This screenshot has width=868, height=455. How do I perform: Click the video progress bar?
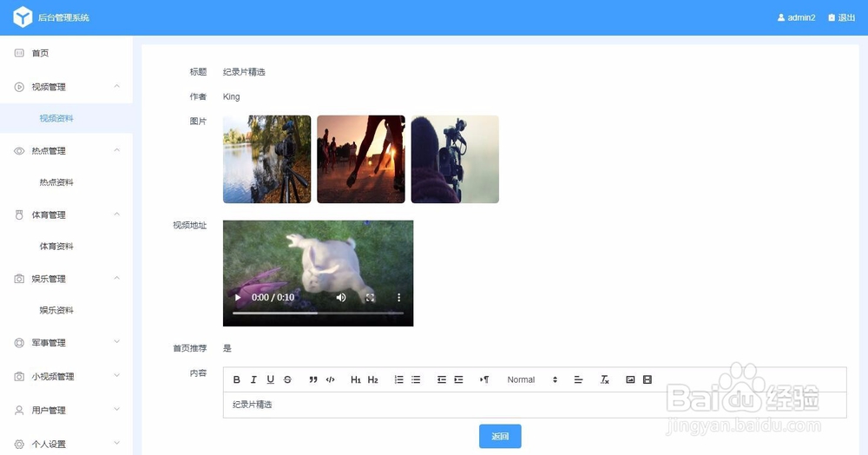[318, 313]
